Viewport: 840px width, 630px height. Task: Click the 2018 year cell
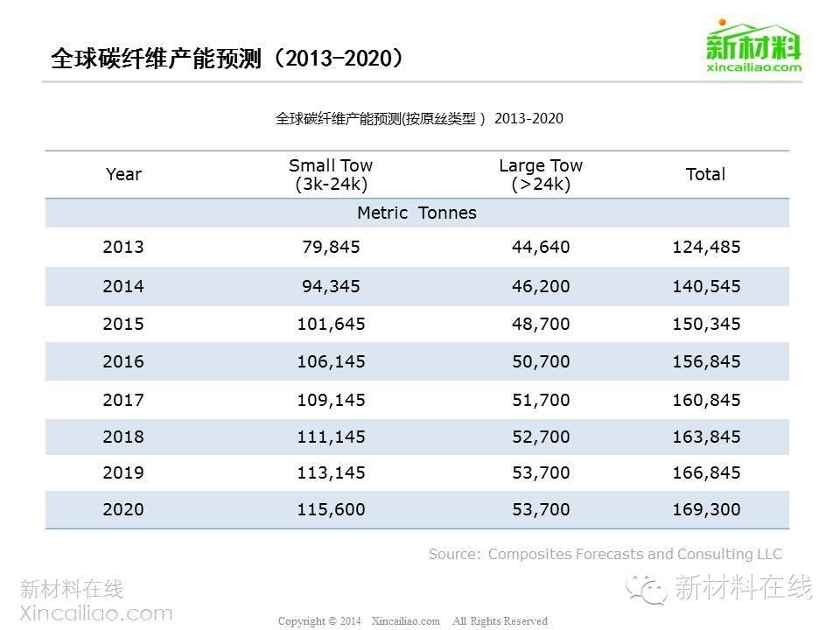(x=123, y=436)
